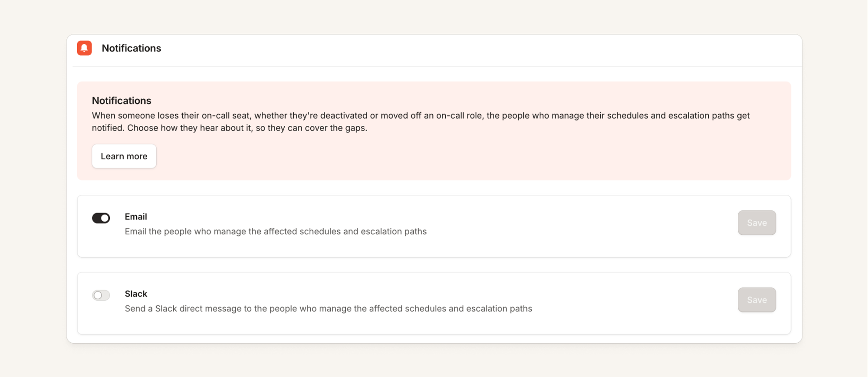The image size is (868, 377).
Task: Select the bold Email label
Action: 136,216
